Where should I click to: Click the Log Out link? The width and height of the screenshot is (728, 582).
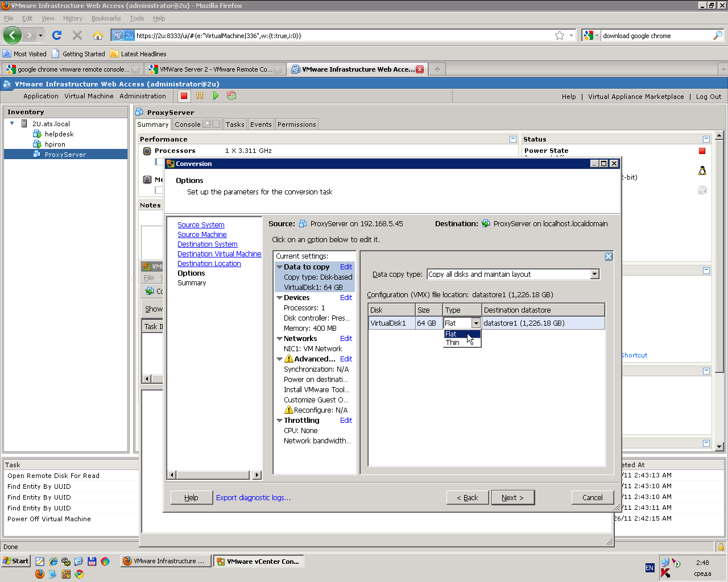click(x=709, y=97)
